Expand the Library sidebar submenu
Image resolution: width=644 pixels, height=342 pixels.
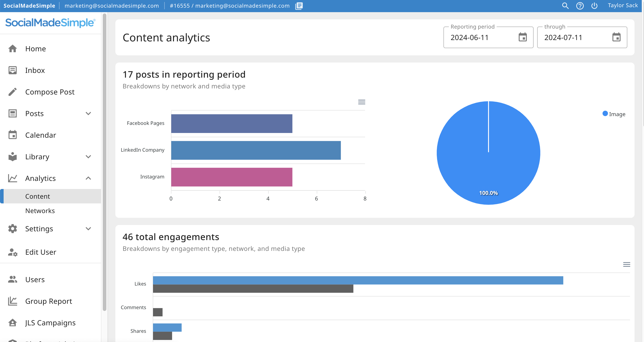(x=88, y=157)
